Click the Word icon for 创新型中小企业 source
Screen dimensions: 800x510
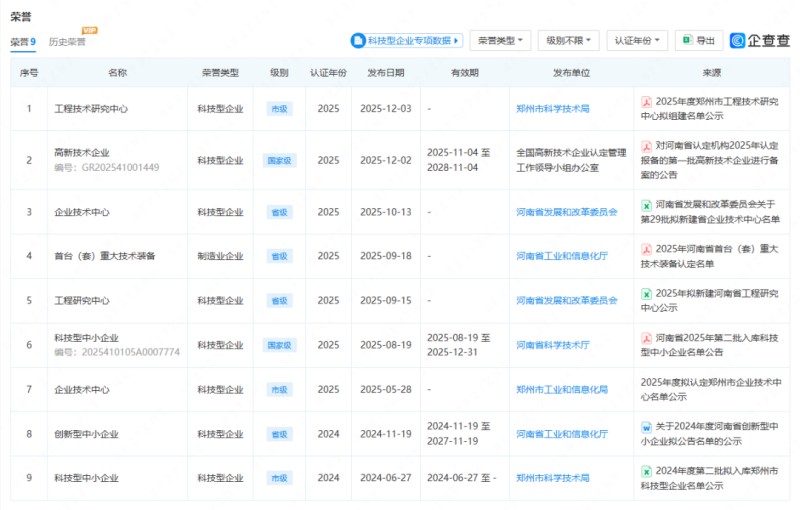(x=647, y=427)
